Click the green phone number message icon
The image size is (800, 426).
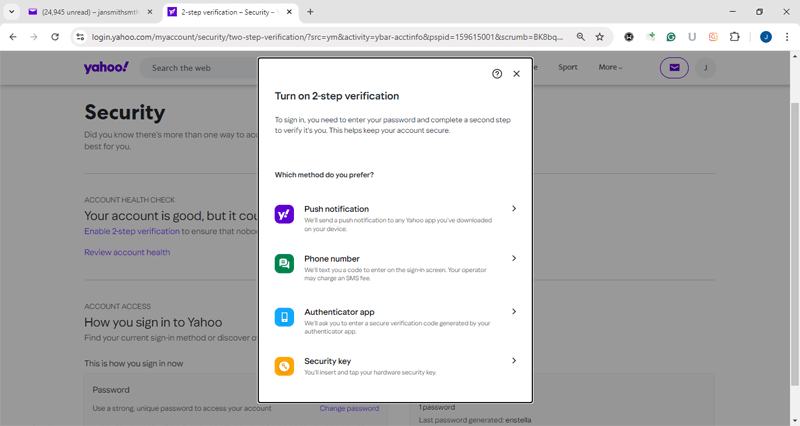pos(284,263)
